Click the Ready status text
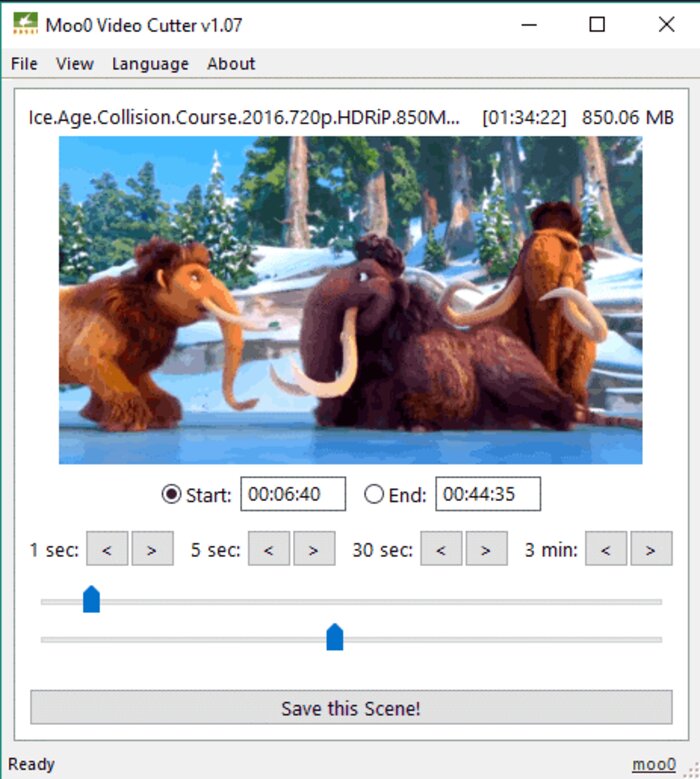 click(x=31, y=764)
